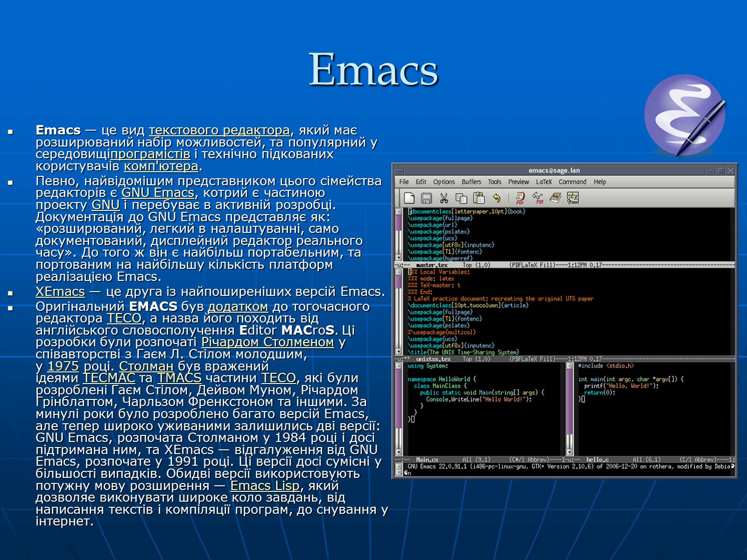Open the '1975' year link
The height and width of the screenshot is (560, 747).
[63, 366]
